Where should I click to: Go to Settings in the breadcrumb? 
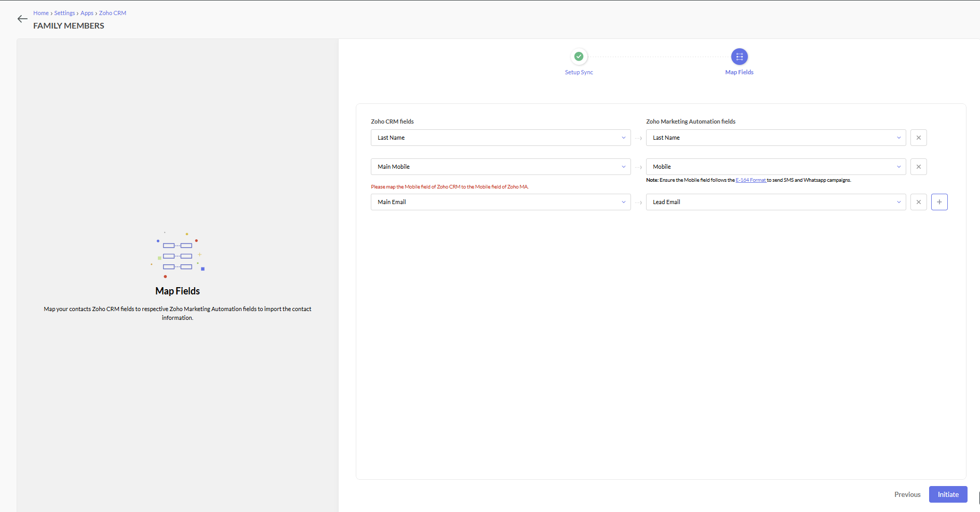[64, 13]
